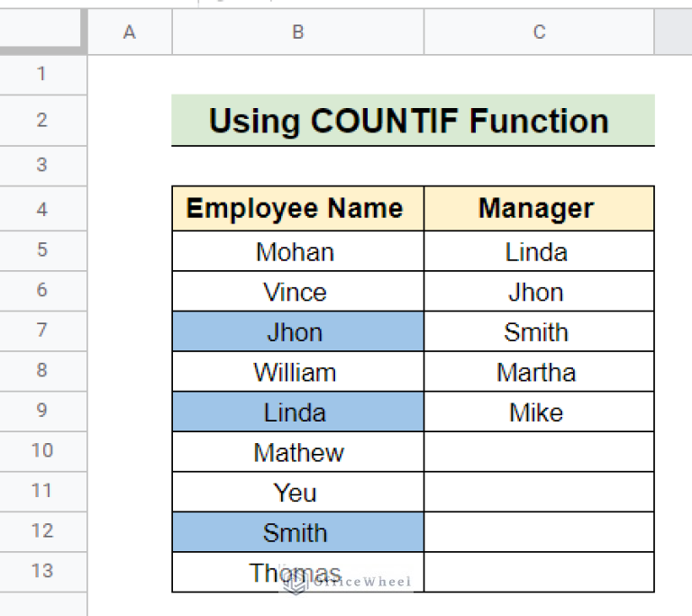The image size is (692, 616).
Task: Select the 'Mohan' cell
Action: point(298,250)
